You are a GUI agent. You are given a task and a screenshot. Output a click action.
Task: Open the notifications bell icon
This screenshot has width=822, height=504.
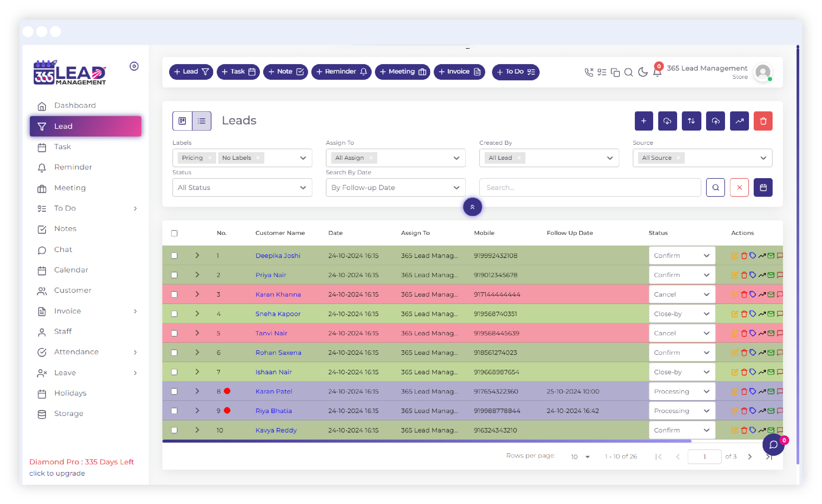click(657, 72)
